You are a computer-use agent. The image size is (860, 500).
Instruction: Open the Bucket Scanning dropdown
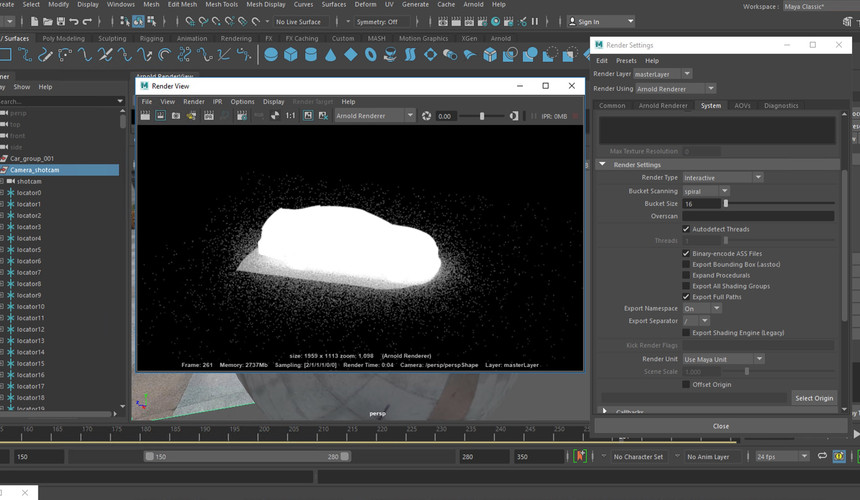(x=705, y=191)
